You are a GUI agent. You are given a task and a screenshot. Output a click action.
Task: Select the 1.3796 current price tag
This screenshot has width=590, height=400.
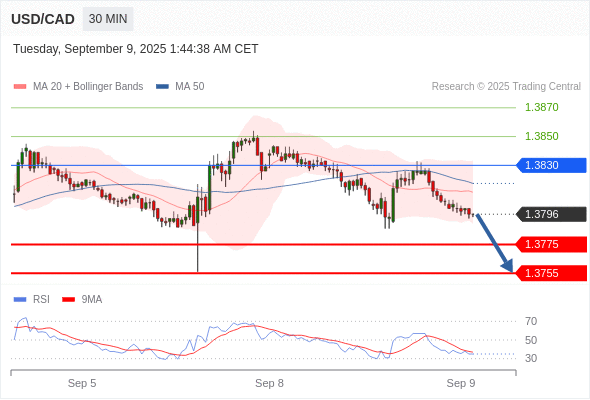551,214
